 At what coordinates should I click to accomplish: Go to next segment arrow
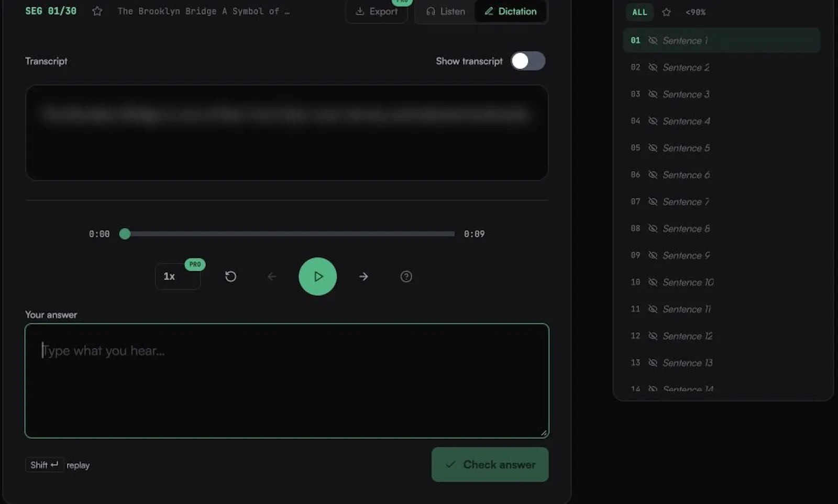pos(363,276)
